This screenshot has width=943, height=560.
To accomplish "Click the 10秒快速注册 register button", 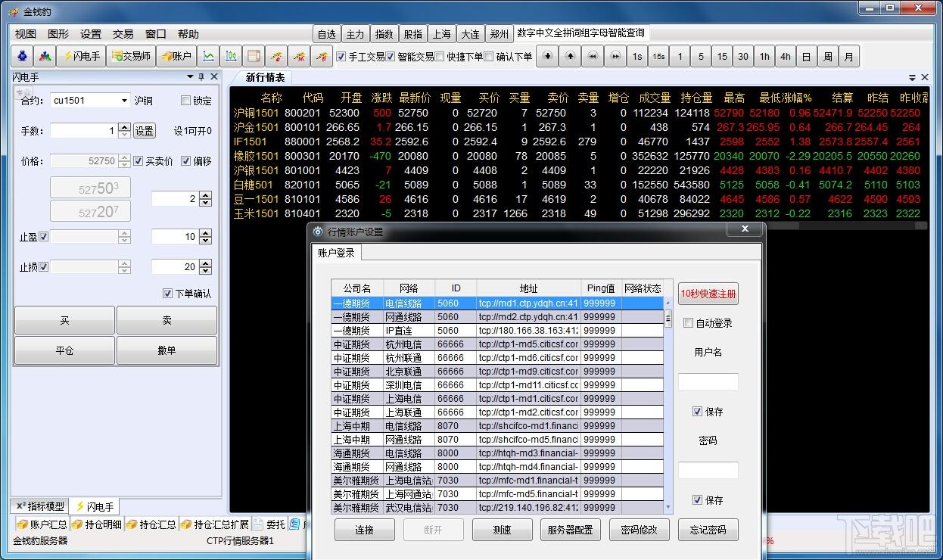I will 708,294.
